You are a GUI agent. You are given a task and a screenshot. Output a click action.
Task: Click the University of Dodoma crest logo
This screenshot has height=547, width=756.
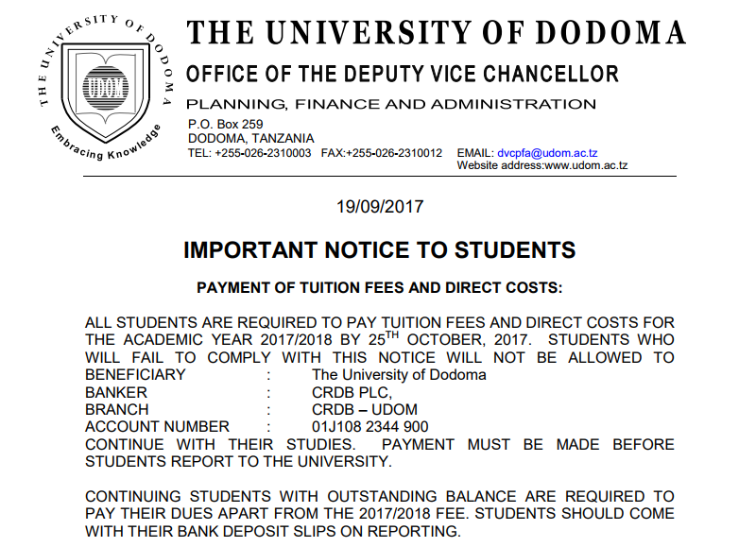click(106, 87)
